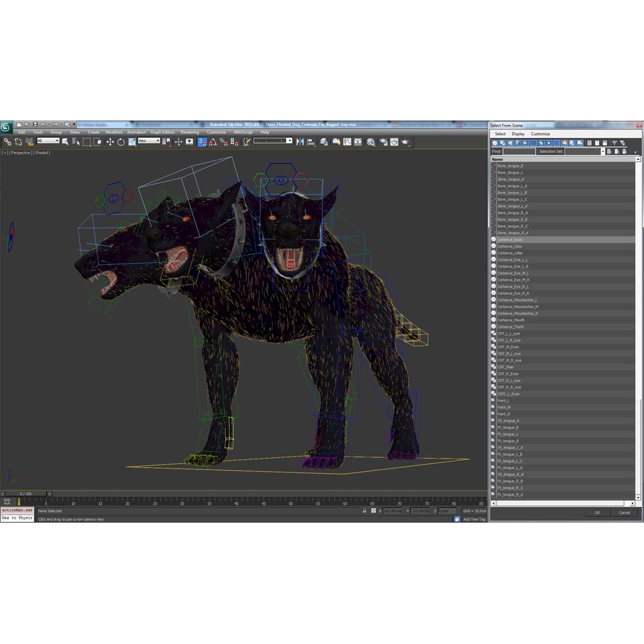Open the Manage Layers dialog
The height and width of the screenshot is (644, 644).
pos(324,142)
